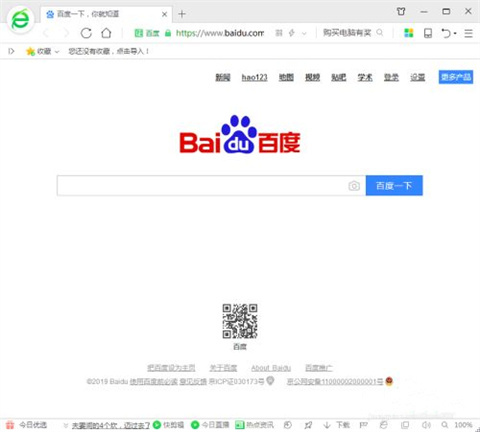480x432 pixels.
Task: Open the hamburger main menu
Action: pyautogui.click(x=468, y=33)
